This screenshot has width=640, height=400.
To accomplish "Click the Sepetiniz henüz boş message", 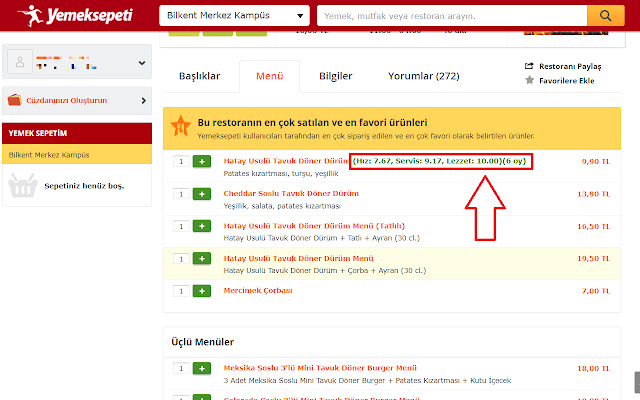I will click(84, 186).
